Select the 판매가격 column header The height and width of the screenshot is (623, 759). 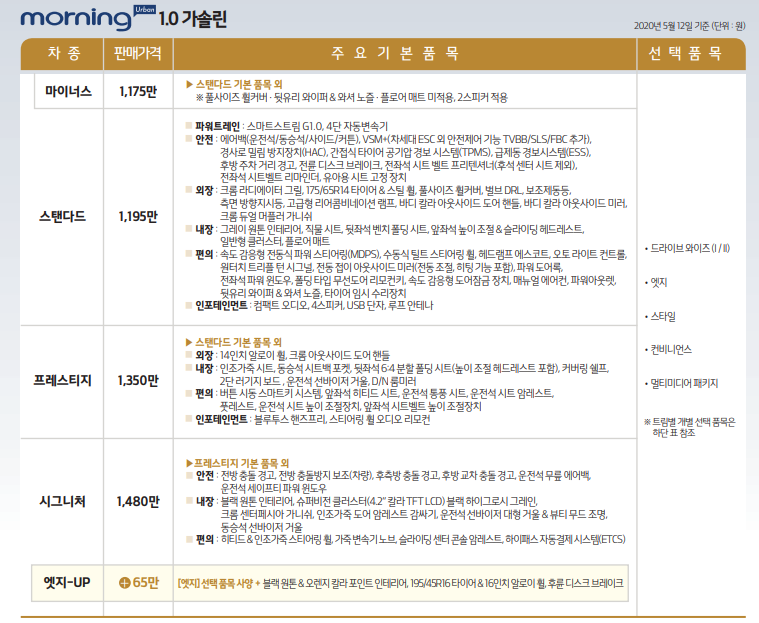[137, 53]
